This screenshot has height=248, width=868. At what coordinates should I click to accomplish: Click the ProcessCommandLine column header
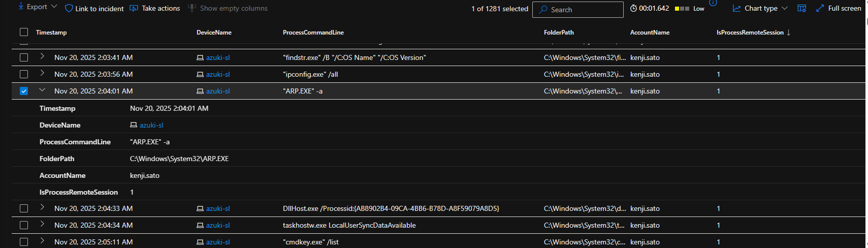point(313,33)
